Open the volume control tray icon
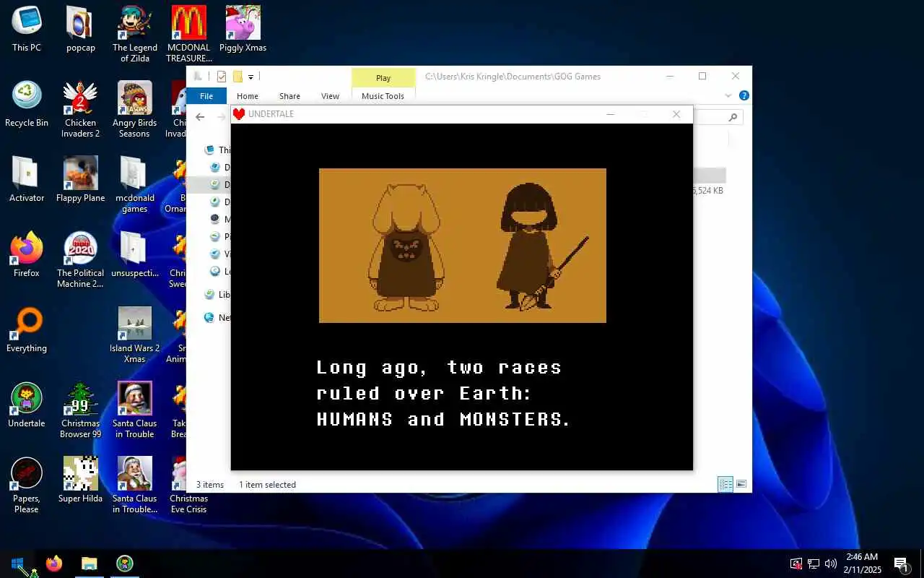 (x=831, y=564)
